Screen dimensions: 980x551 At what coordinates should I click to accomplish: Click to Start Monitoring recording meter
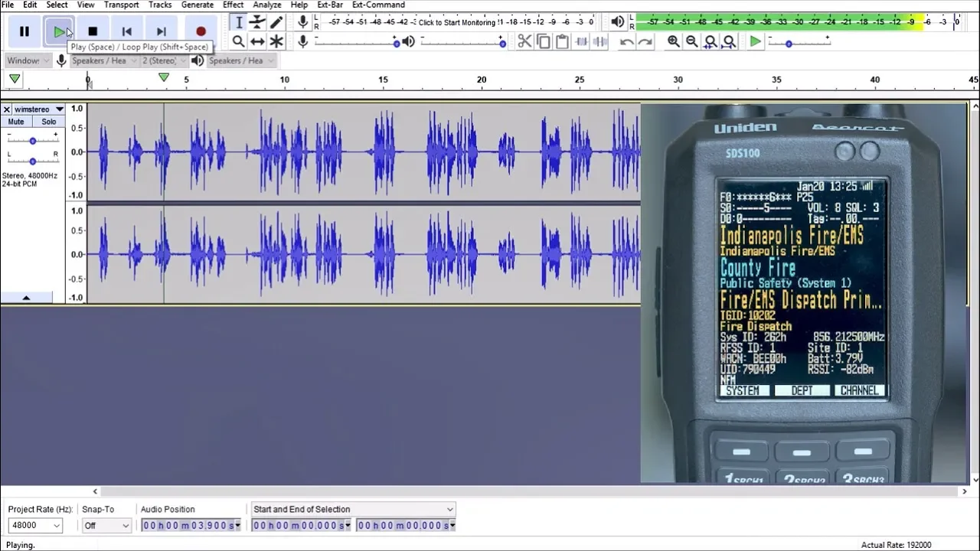point(457,22)
